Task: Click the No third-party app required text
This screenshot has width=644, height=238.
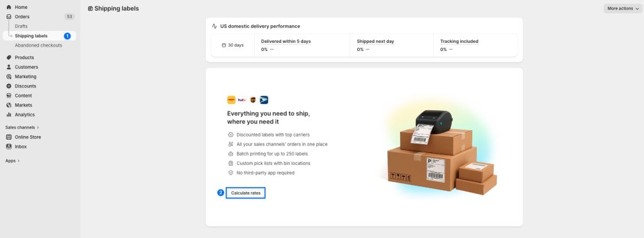Action: coord(265,173)
